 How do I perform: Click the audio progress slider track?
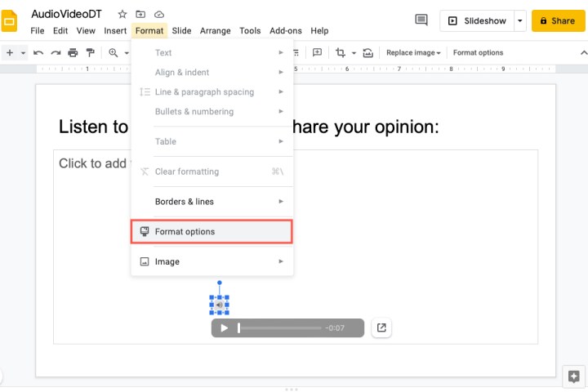coord(280,328)
